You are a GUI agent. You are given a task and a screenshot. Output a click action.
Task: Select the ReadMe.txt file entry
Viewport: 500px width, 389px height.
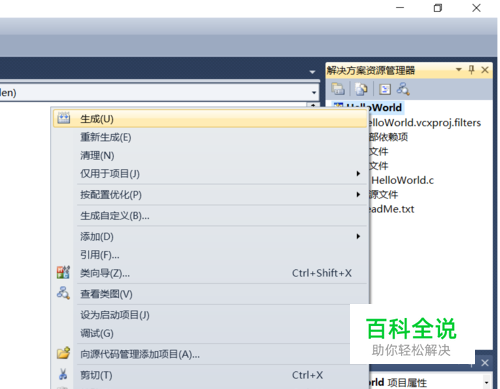tap(391, 209)
